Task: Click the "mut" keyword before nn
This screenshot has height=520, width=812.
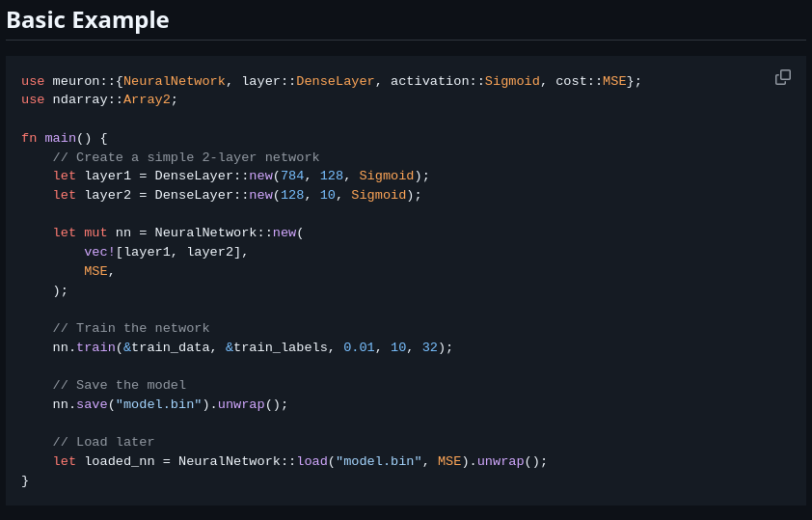Action: 95,233
